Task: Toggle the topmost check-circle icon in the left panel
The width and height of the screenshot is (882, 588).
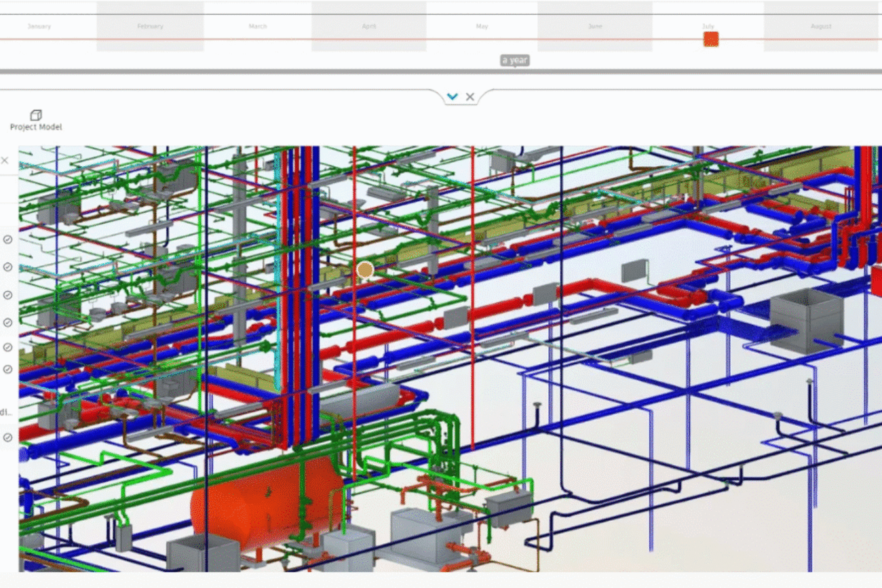Action: coord(7,239)
